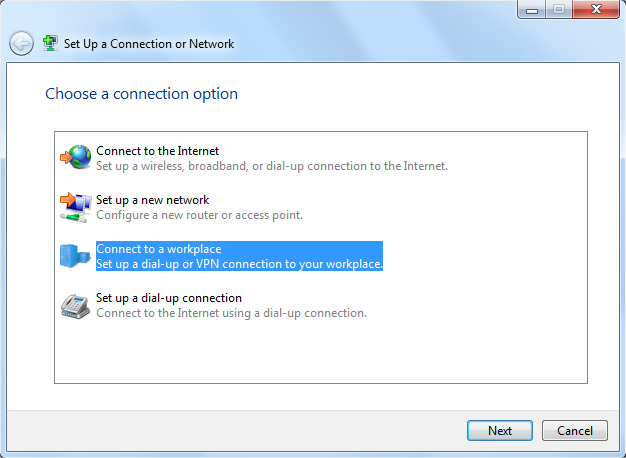Select the "Connect to a workplace" title
The height and width of the screenshot is (458, 626).
[x=158, y=249]
